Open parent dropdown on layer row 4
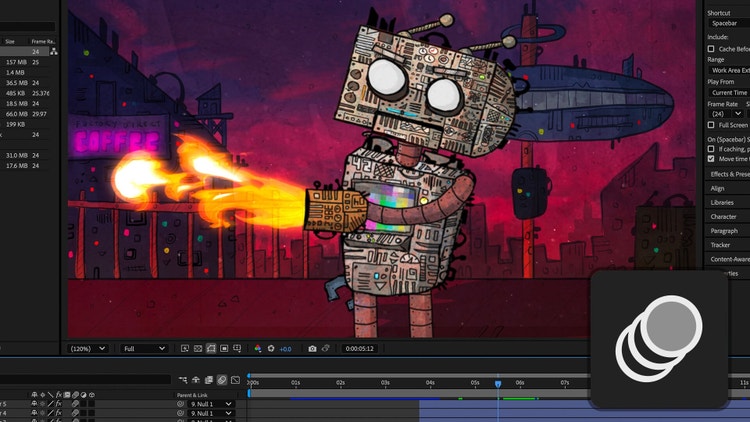Screen dimensions: 750x422 (x=210, y=413)
